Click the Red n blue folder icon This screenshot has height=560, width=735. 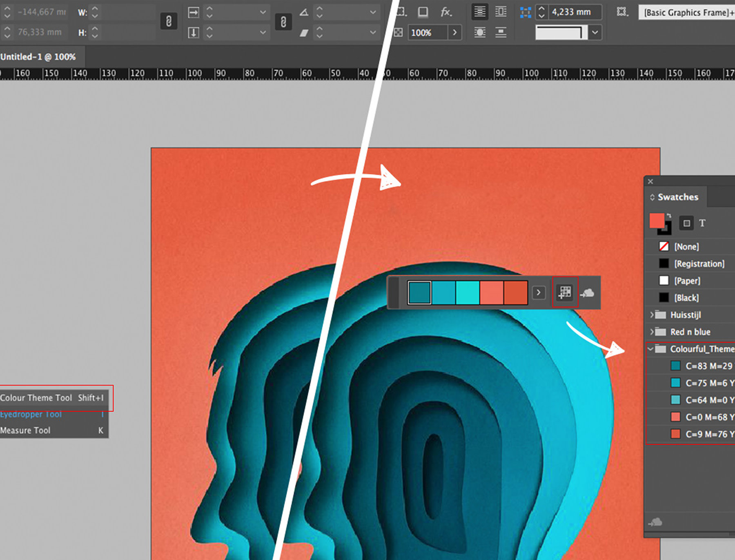(660, 332)
